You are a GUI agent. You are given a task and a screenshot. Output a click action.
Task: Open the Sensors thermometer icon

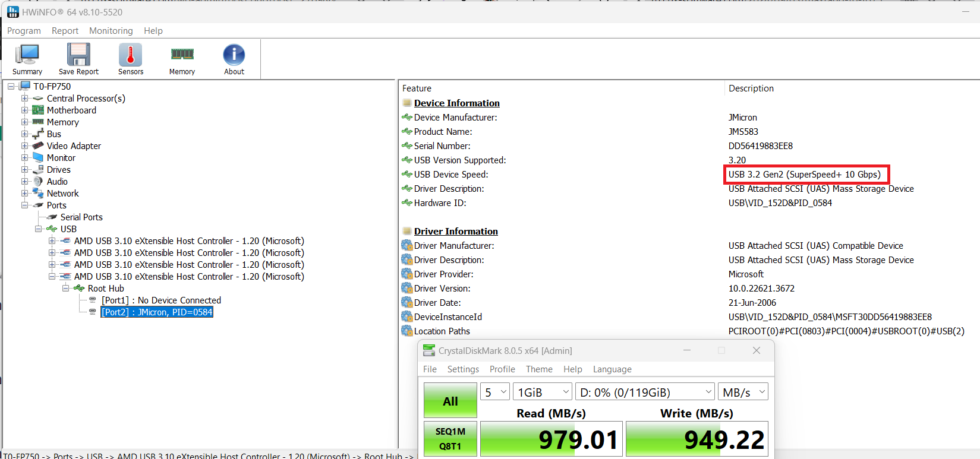click(130, 55)
